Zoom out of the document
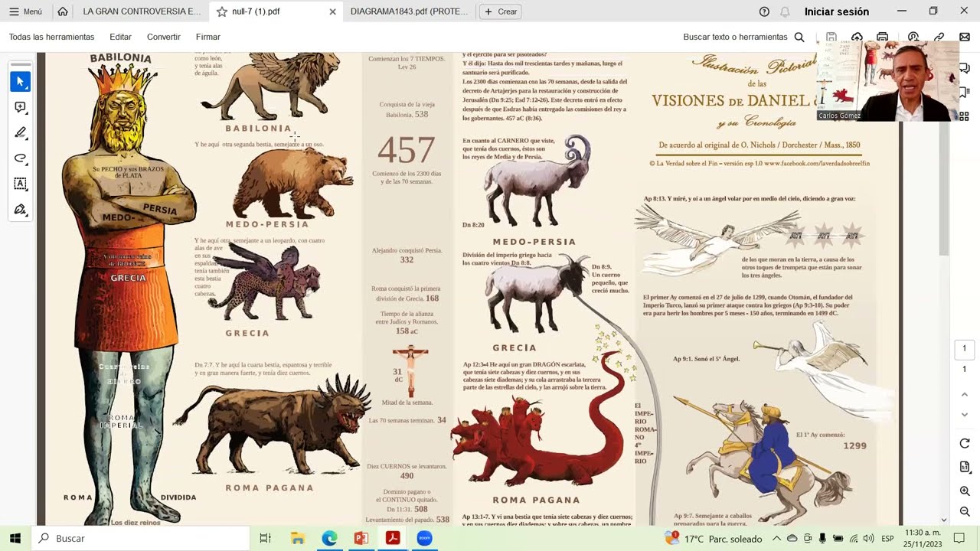 (965, 511)
